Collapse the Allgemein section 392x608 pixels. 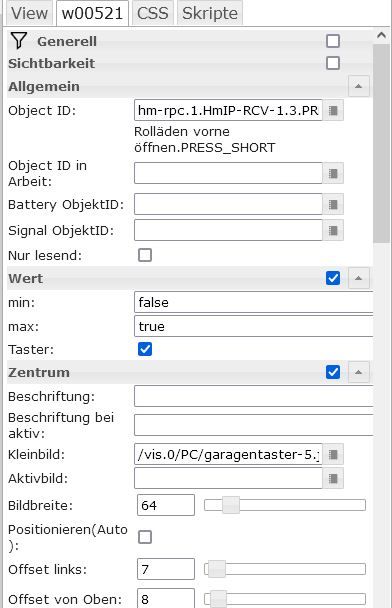pos(359,86)
